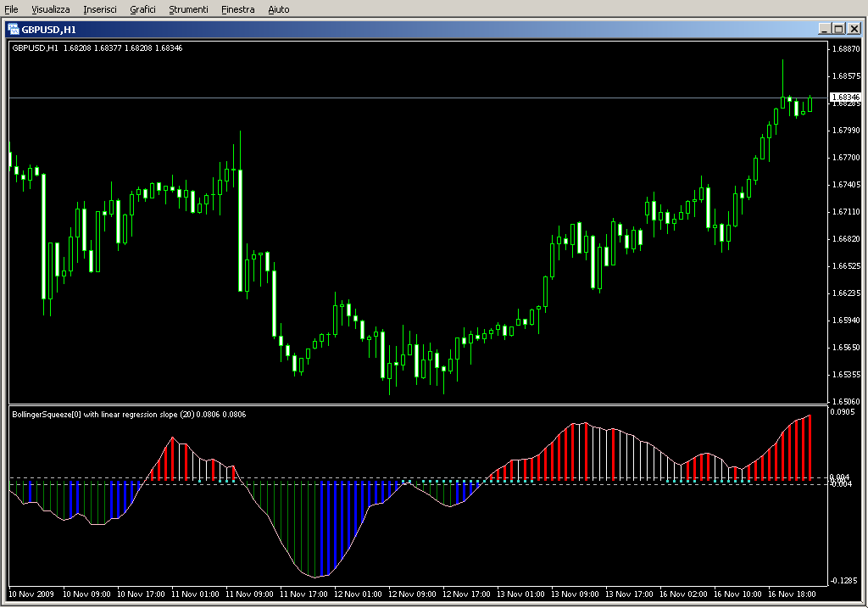
Task: Open the Grafici menu
Action: tap(142, 9)
